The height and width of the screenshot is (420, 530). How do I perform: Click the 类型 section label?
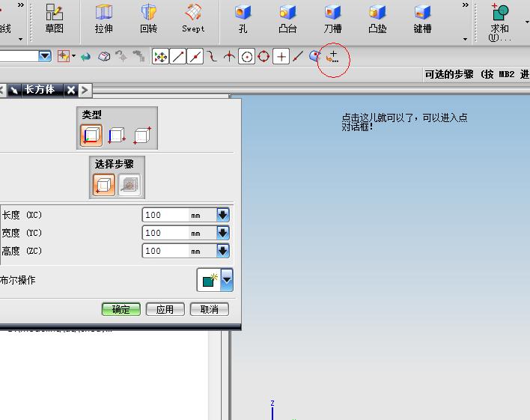pyautogui.click(x=91, y=115)
